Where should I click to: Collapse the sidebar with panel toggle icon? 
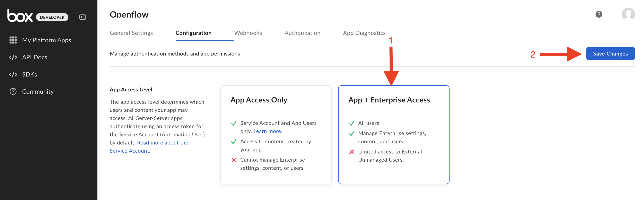coord(83,17)
